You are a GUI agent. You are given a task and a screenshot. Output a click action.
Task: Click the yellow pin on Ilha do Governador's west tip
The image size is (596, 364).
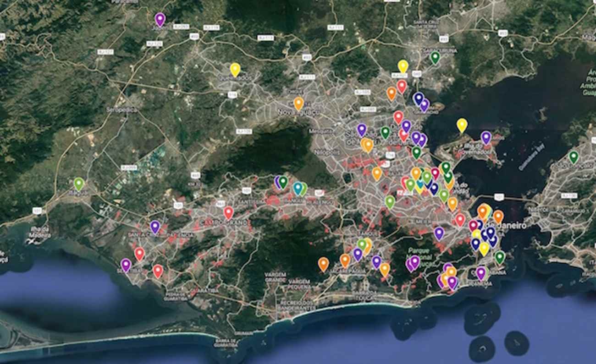(462, 125)
